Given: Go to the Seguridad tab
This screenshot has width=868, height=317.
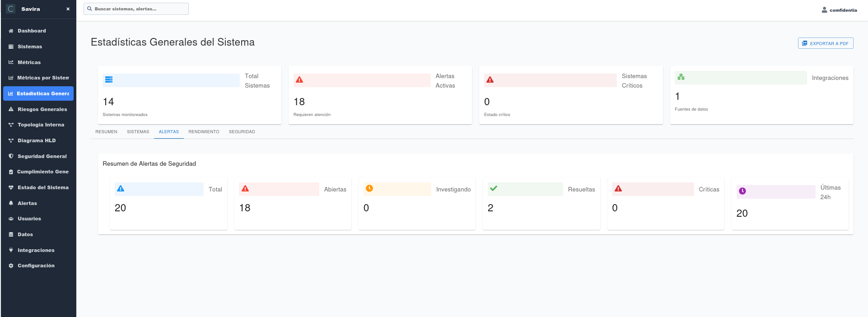Looking at the screenshot, I should coord(242,132).
